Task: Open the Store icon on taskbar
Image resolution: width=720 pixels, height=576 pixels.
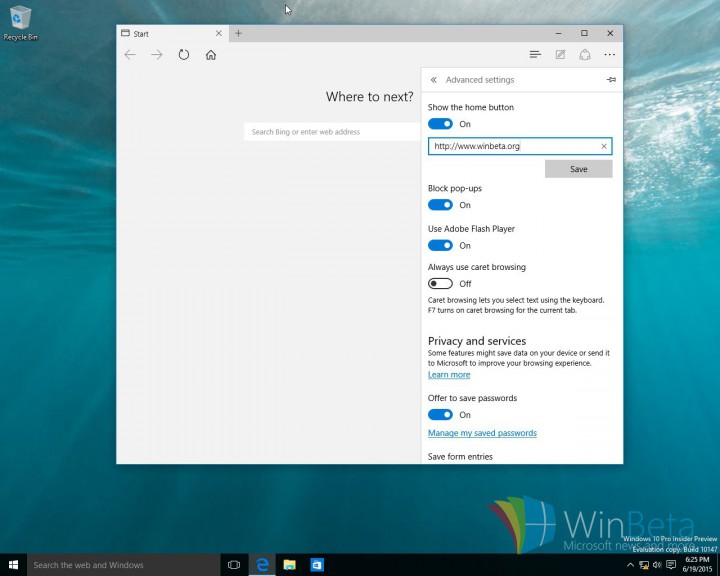Action: pyautogui.click(x=317, y=565)
